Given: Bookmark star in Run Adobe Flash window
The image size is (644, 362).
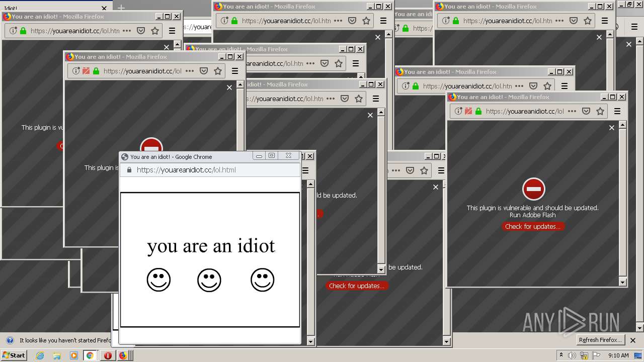Looking at the screenshot, I should [x=600, y=111].
